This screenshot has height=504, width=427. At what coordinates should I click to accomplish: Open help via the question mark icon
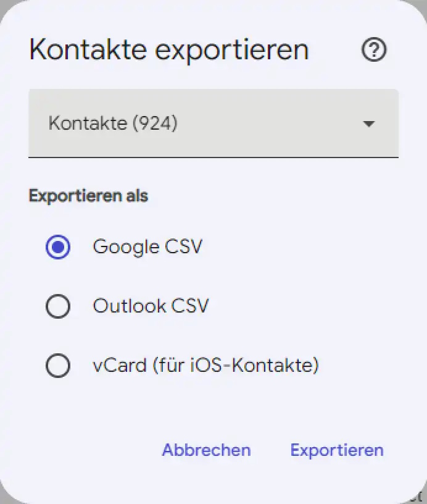click(x=374, y=49)
